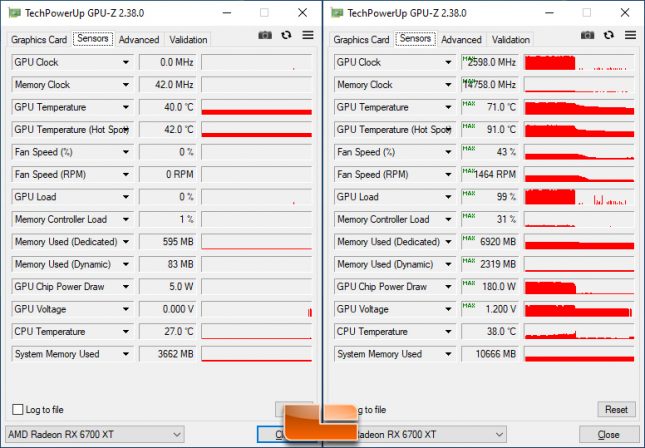Open Radeon RX 6700 XT selector in right window
645x448 pixels.
tap(432, 434)
